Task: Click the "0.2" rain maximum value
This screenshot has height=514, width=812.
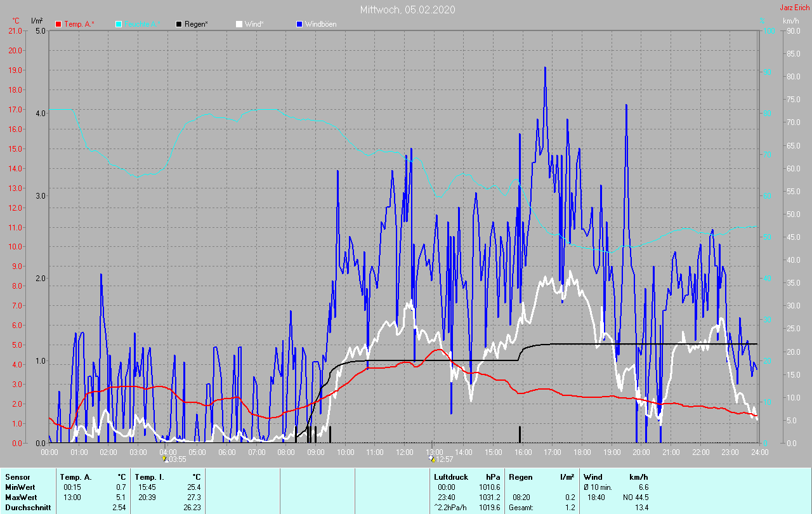Action: coord(570,498)
